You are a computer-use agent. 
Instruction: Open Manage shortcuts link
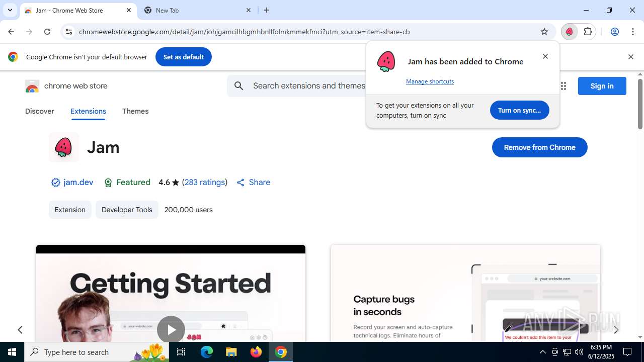[x=430, y=81]
